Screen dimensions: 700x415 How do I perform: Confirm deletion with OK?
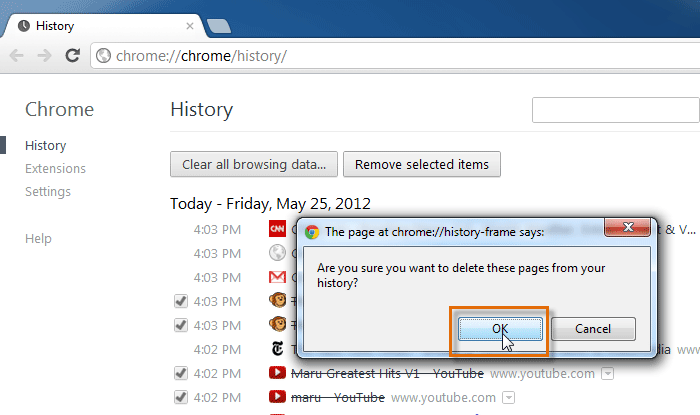point(500,329)
